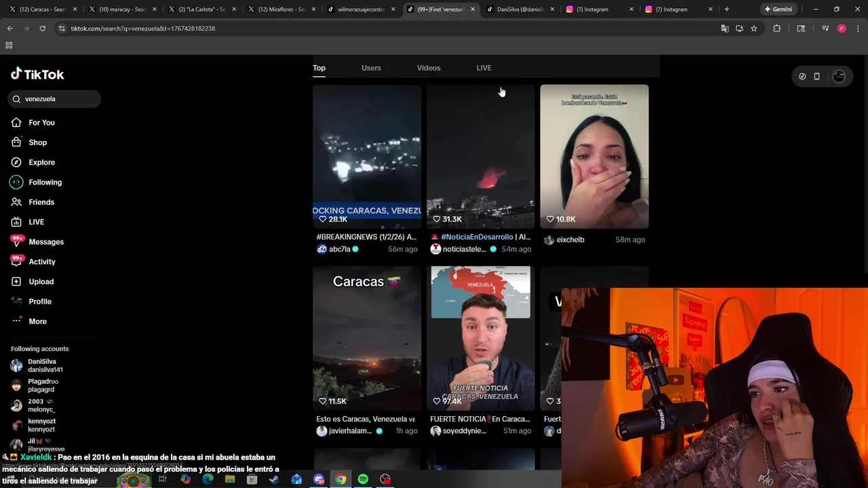
Task: Open the abc7la breaking news video
Action: point(367,157)
